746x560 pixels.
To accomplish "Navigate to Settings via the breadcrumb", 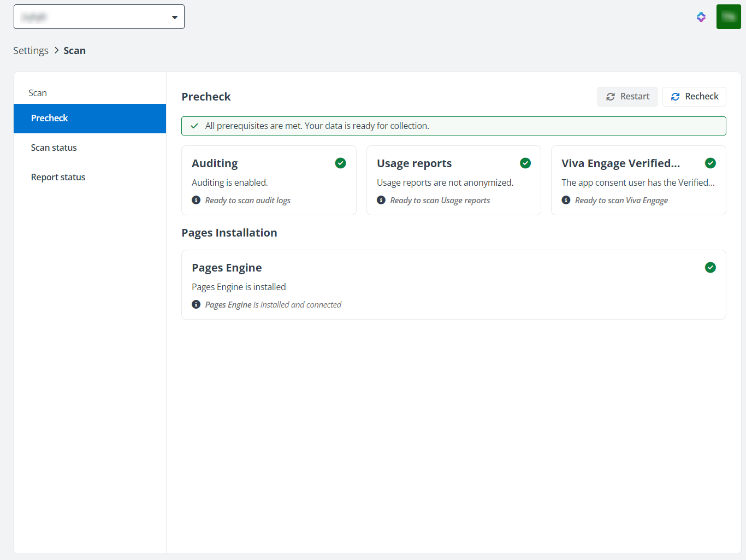I will click(31, 50).
